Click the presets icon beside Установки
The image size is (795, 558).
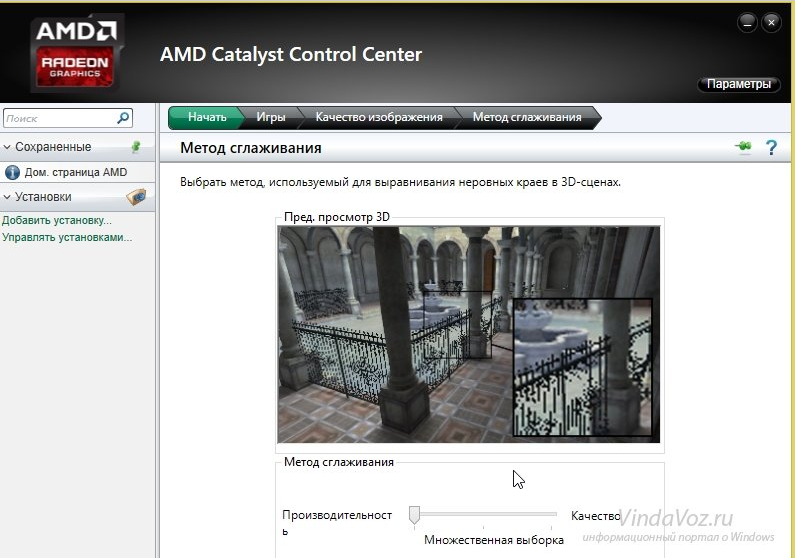click(136, 197)
